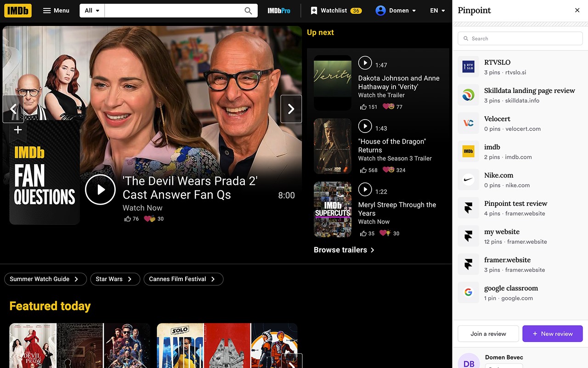Click the IMDb logo in the header
588x368 pixels.
[18, 11]
